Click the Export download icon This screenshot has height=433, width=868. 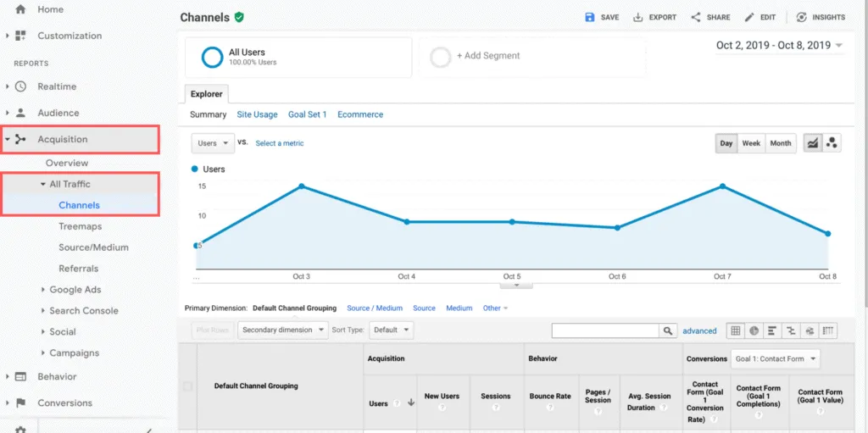point(638,17)
